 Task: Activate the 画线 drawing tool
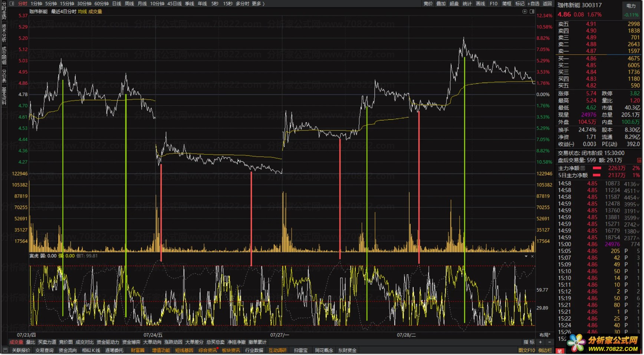tap(480, 4)
